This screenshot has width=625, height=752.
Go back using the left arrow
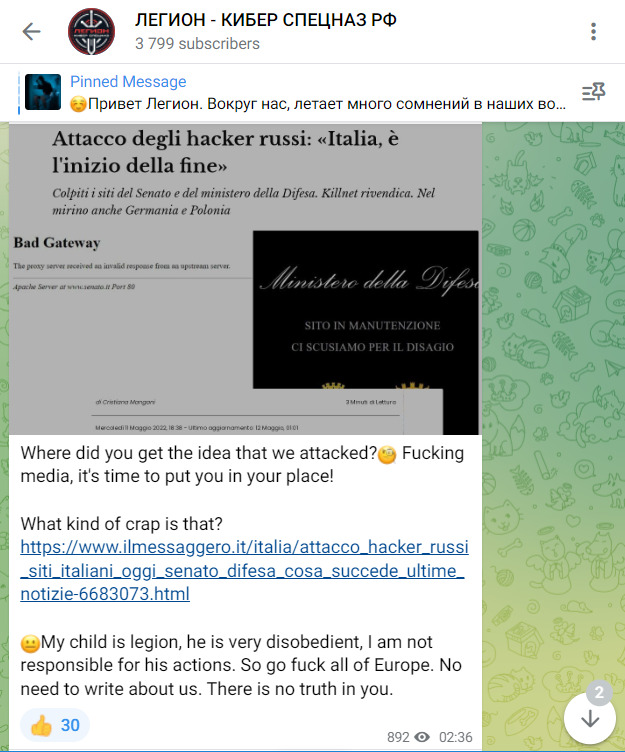point(32,32)
